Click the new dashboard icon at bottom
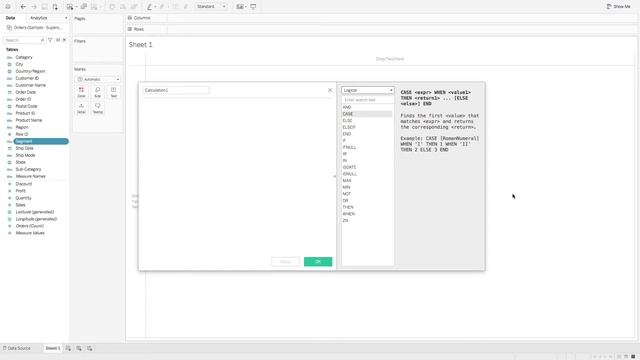 (79, 348)
